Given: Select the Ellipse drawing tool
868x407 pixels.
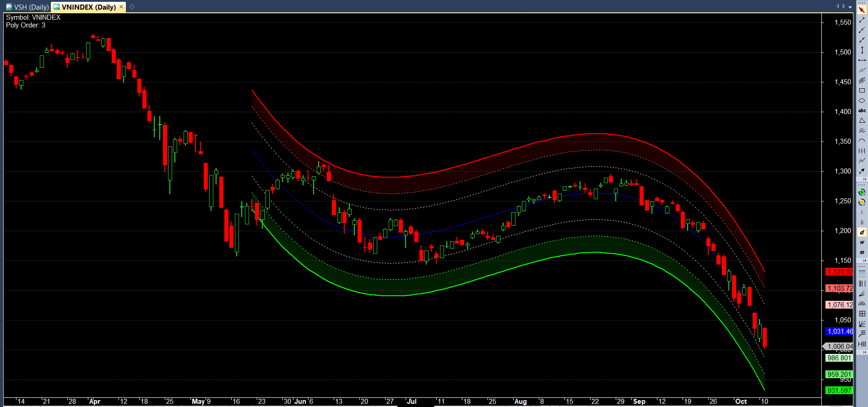Looking at the screenshot, I should point(862,101).
